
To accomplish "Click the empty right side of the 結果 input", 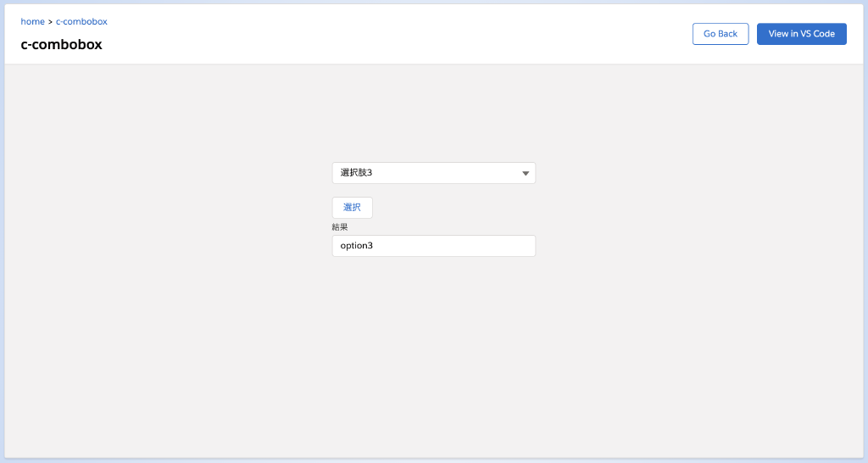I will click(x=492, y=246).
